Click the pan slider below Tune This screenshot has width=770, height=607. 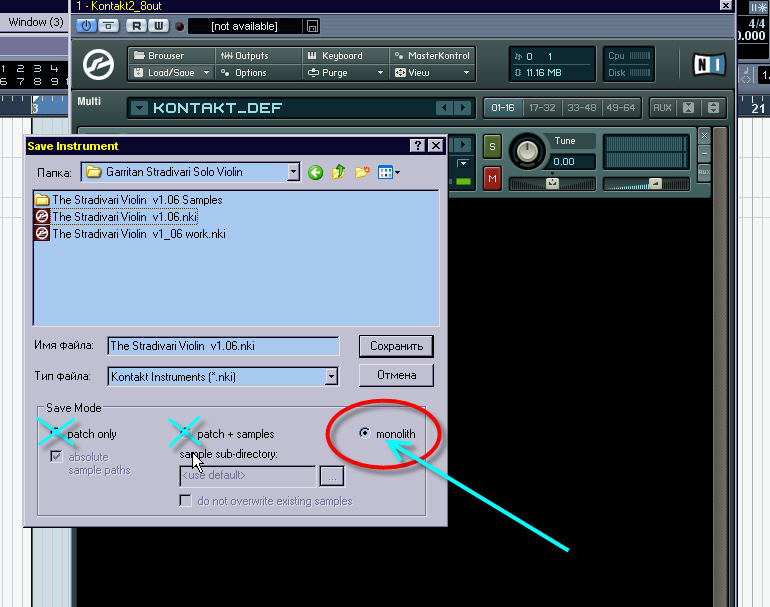tap(552, 184)
